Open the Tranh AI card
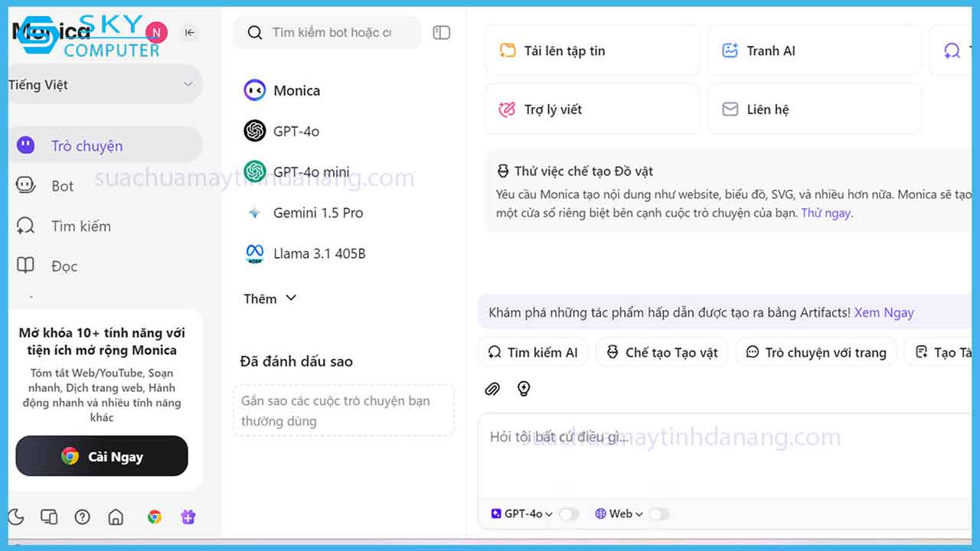 click(x=814, y=51)
